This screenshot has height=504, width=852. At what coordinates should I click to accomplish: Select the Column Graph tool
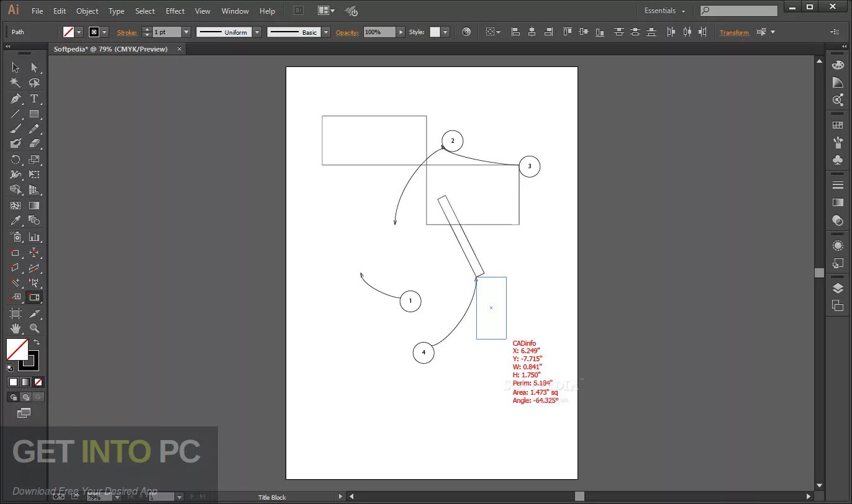point(34,236)
